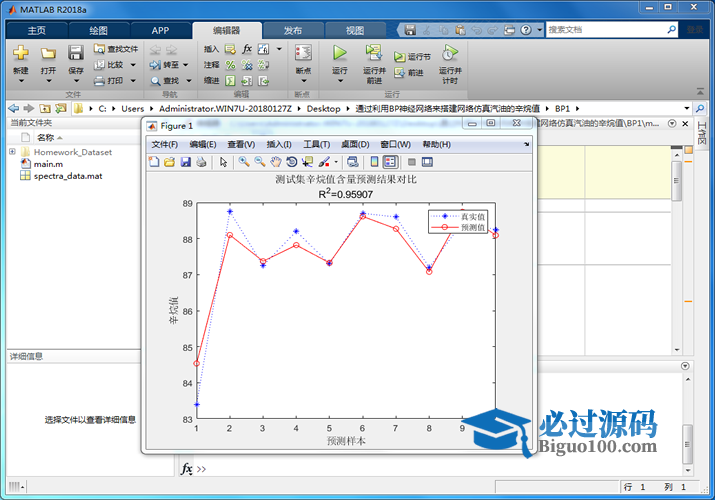Select the Pan hand tool in Figure
715x500 pixels.
point(275,161)
